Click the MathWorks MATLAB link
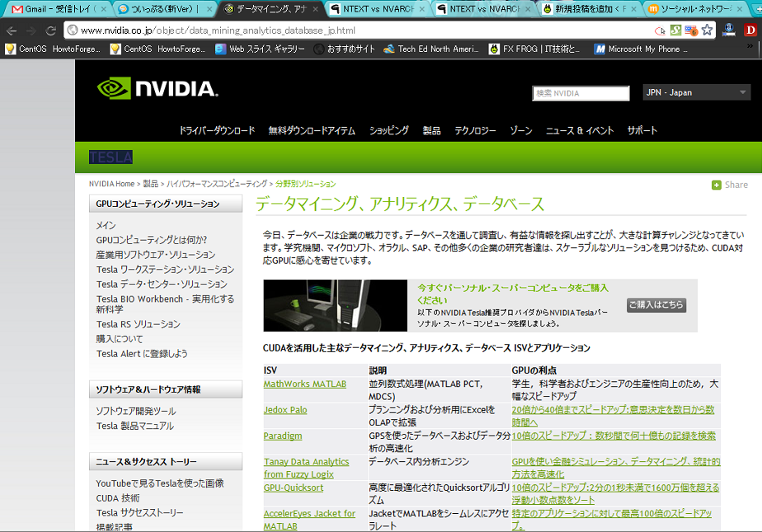The width and height of the screenshot is (762, 532). click(304, 384)
